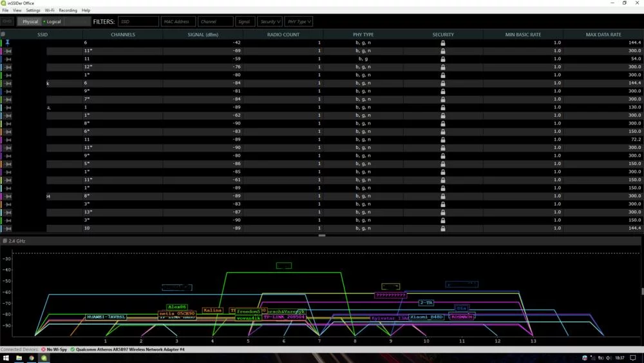Viewport: 644px width, 363px height.
Task: Click the green check icon beside Qualcomm adapter
Action: click(x=73, y=349)
